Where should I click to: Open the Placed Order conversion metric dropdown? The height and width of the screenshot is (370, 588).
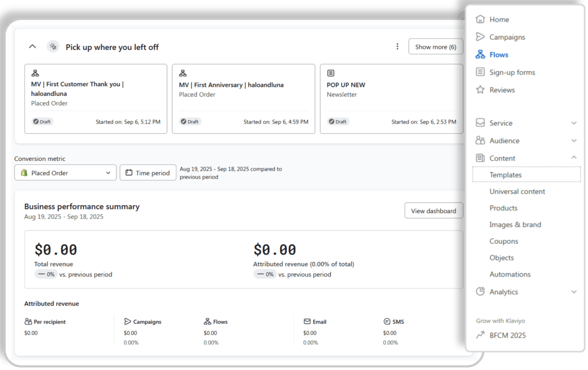65,173
